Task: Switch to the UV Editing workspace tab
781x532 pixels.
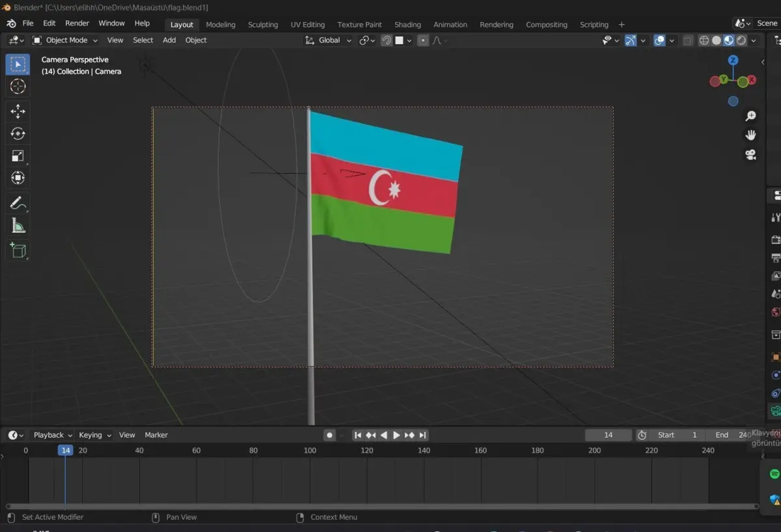Action: pos(308,25)
